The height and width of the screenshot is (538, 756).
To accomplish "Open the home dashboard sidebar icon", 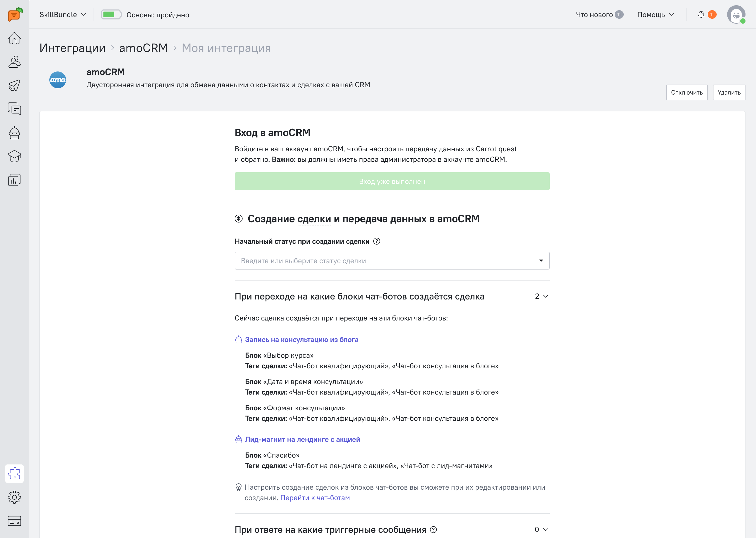I will [x=14, y=38].
